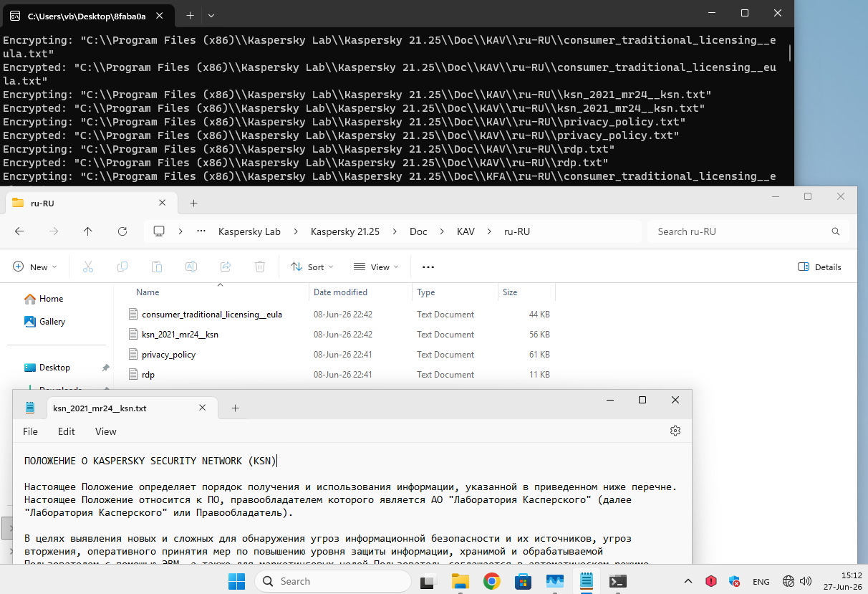The image size is (868, 594).
Task: Open Windows Security tray icon
Action: tap(734, 581)
